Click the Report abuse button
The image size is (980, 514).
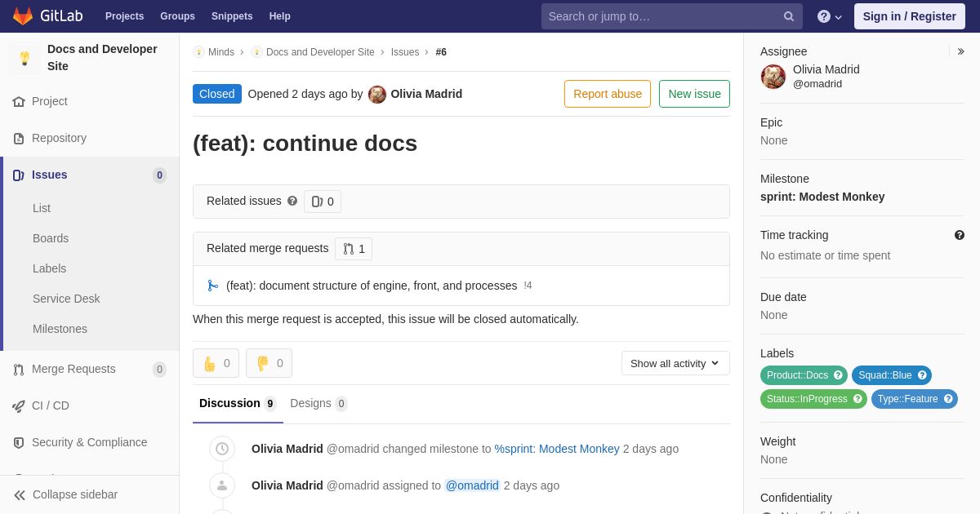tap(608, 94)
